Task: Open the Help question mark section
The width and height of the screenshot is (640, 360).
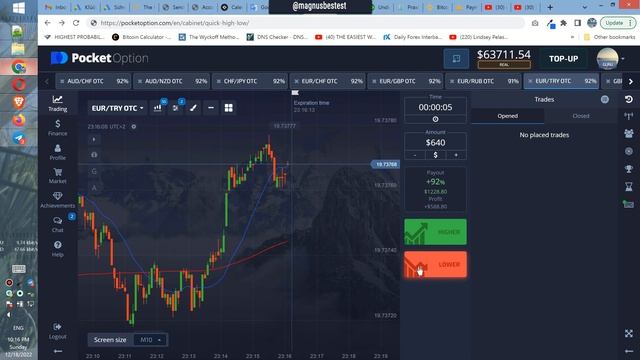Action: [x=58, y=249]
